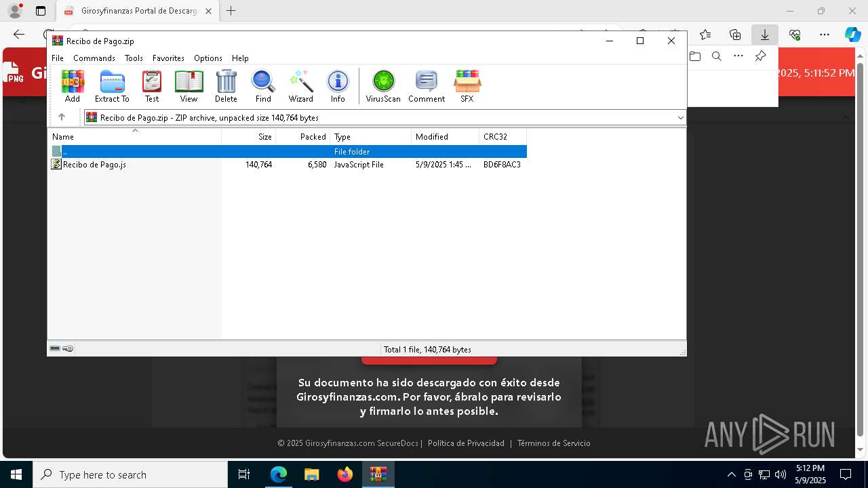Open File Explorer from taskbar
Viewport: 868px width, 488px height.
click(311, 474)
